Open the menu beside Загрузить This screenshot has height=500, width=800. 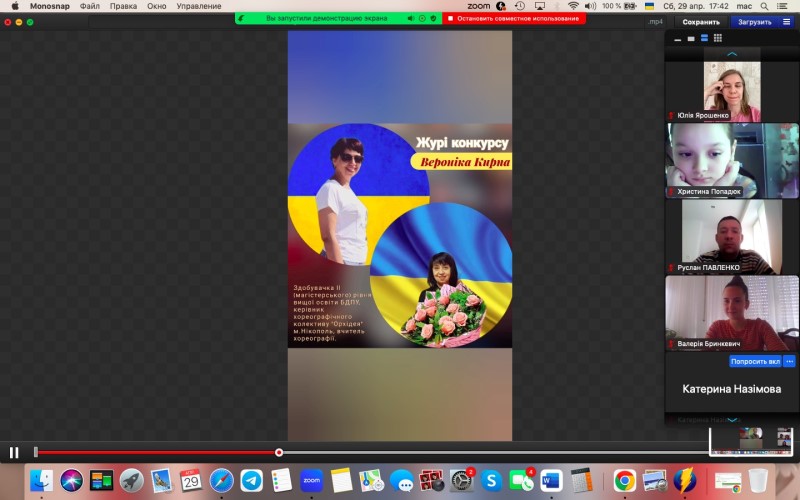click(786, 22)
